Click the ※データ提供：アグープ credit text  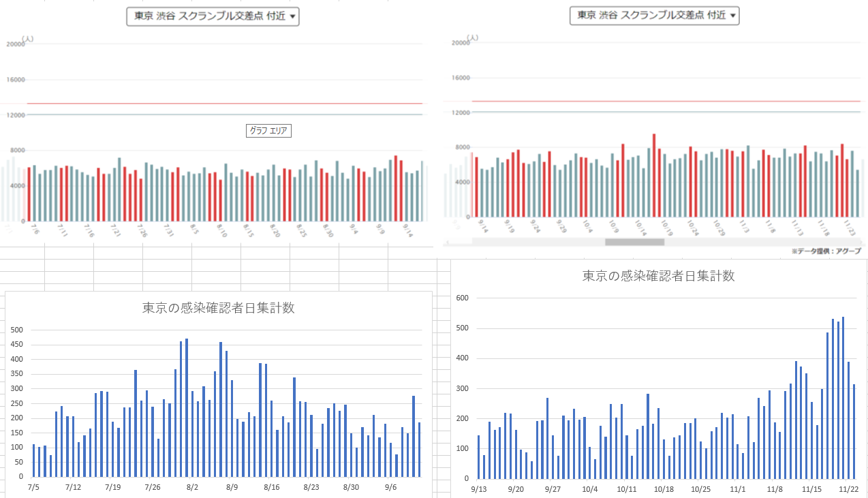tap(826, 251)
